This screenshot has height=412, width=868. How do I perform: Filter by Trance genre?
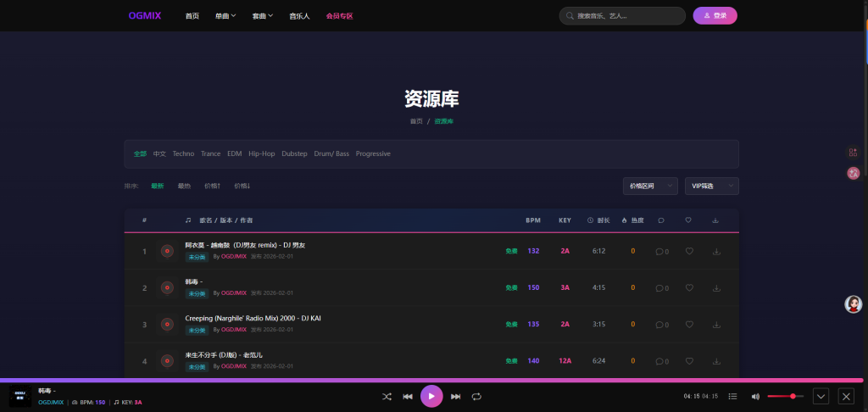[210, 154]
